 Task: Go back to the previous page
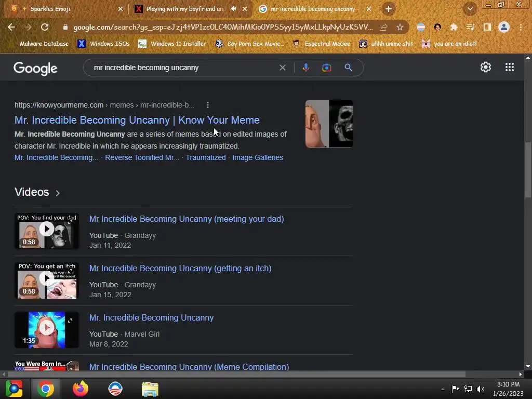point(11,27)
